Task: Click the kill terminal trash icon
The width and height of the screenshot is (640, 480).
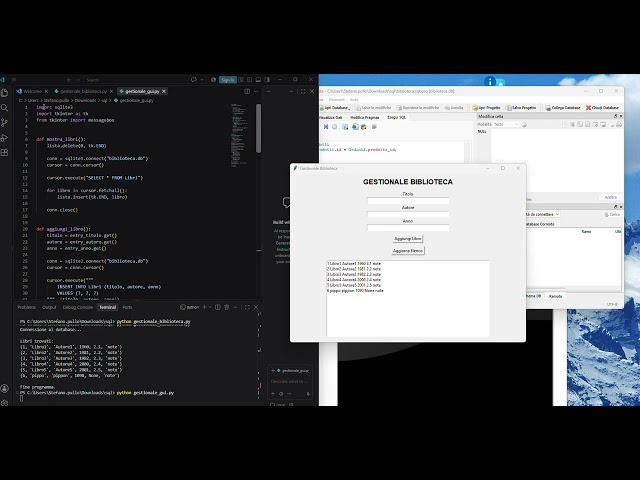Action: click(x=227, y=307)
